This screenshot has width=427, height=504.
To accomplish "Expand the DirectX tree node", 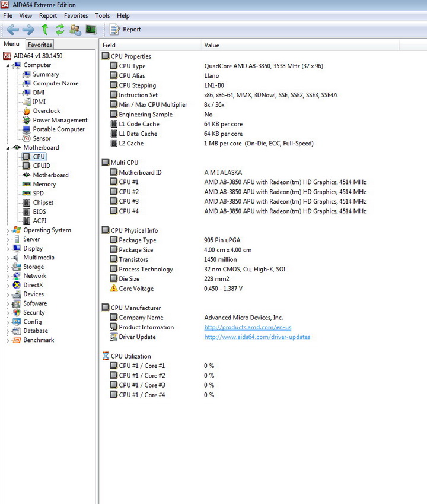I will click(8, 286).
